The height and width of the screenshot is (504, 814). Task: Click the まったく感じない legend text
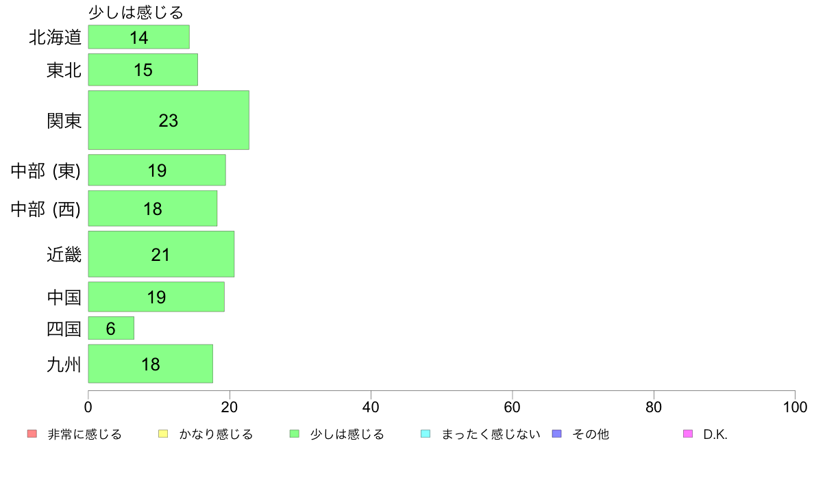(491, 434)
